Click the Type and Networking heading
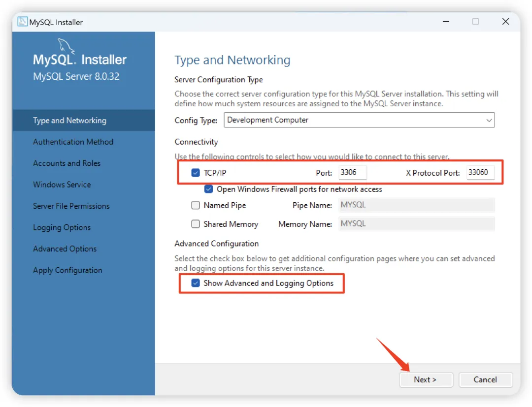532x407 pixels. tap(233, 60)
